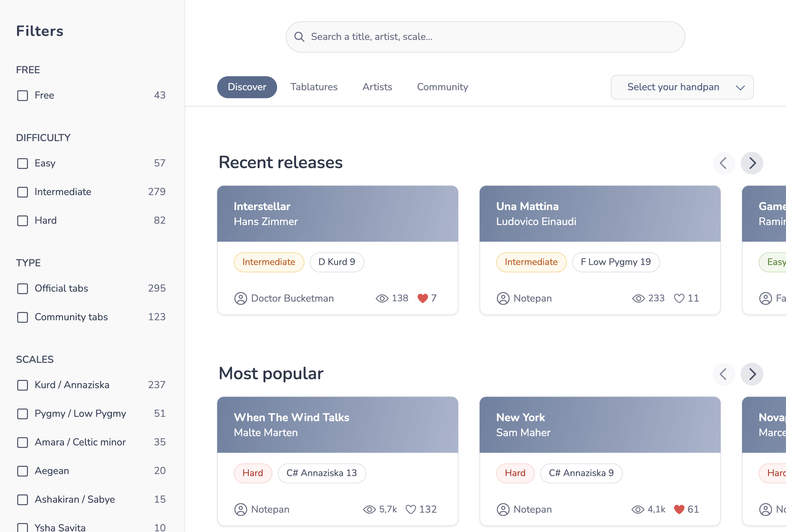Click the F Low Pygmy 19 tag
This screenshot has width=786, height=532.
(616, 262)
